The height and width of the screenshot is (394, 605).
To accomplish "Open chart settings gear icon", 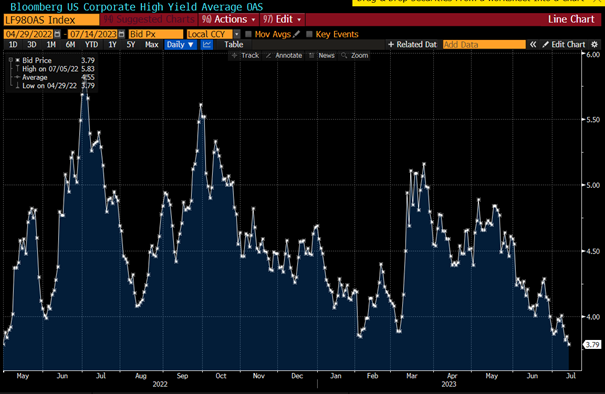I will tap(595, 45).
